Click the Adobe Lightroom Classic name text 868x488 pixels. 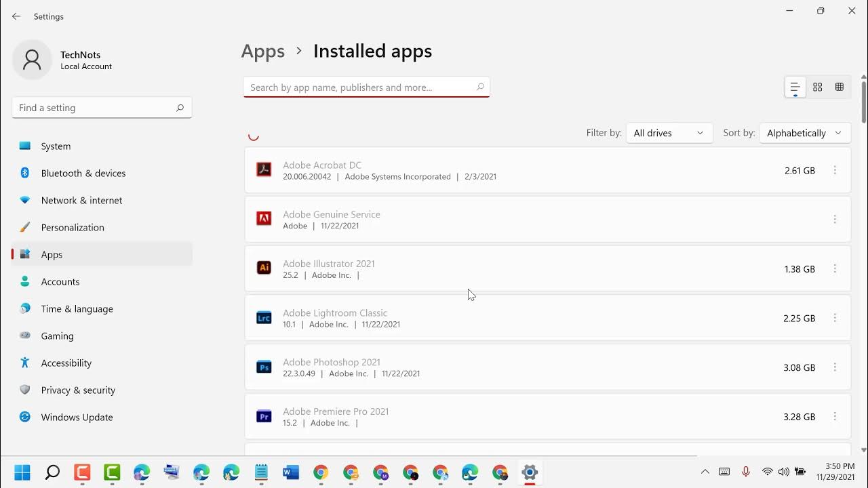tap(335, 313)
